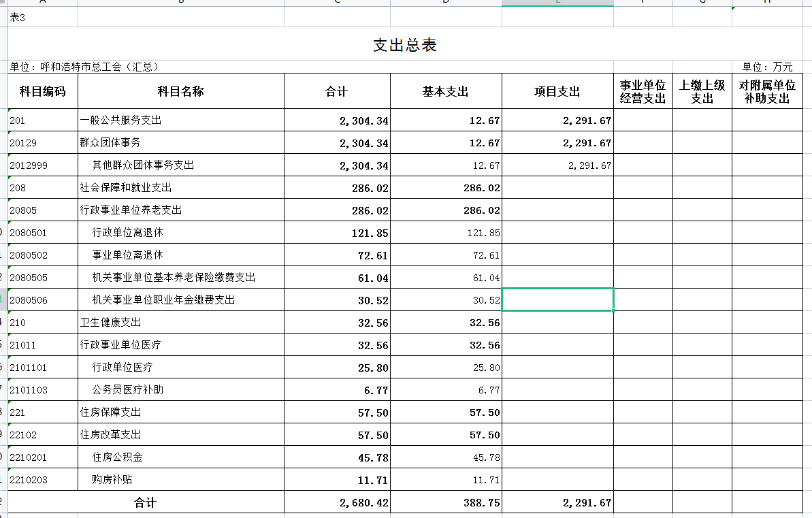Select the '科目名称' header cell
Screen dimensions: 812x518
[x=181, y=91]
